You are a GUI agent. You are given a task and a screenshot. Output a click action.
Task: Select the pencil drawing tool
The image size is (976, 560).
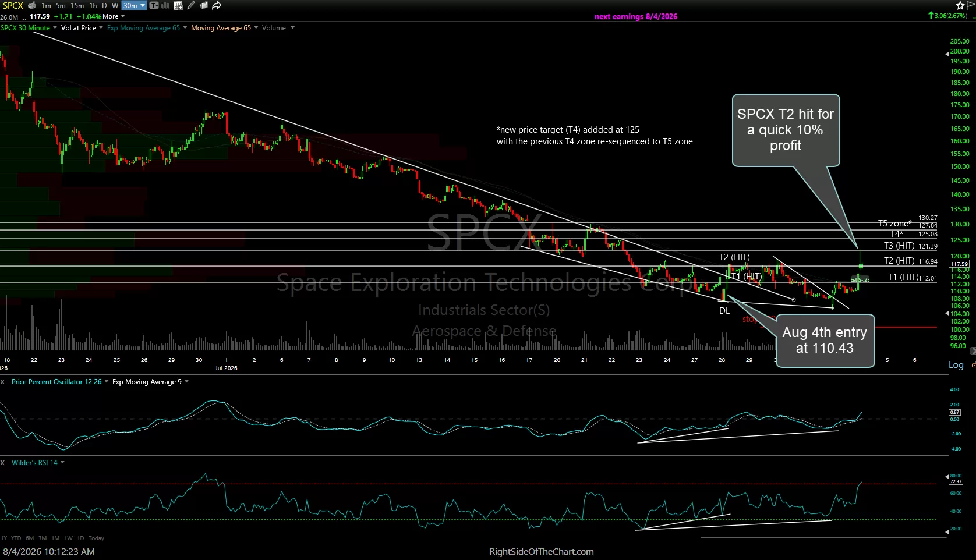[x=191, y=6]
